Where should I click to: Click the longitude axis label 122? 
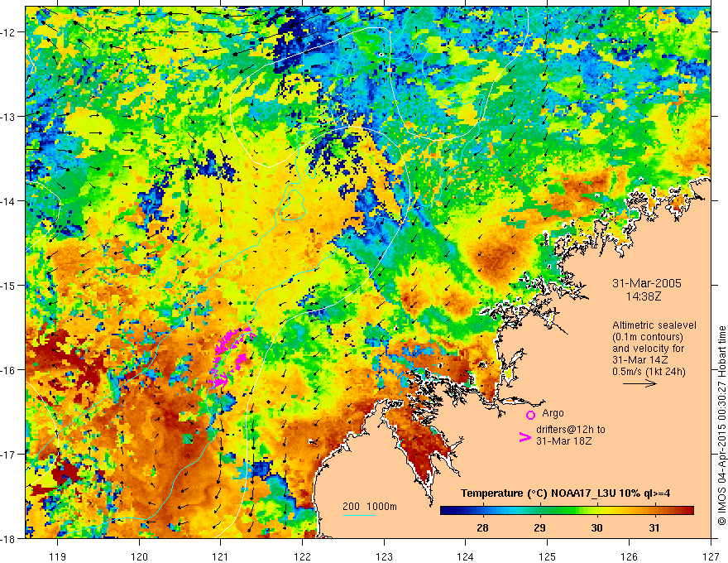[x=302, y=556]
